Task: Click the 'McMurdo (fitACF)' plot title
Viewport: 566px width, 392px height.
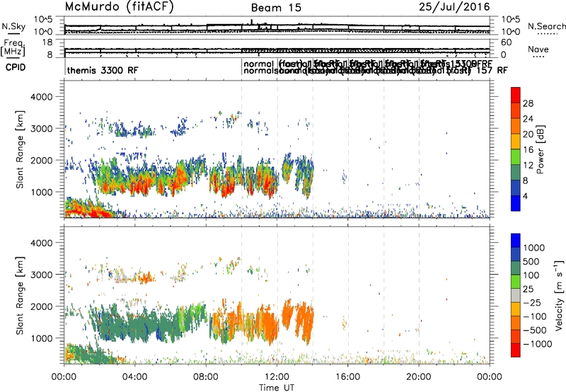Action: point(119,7)
